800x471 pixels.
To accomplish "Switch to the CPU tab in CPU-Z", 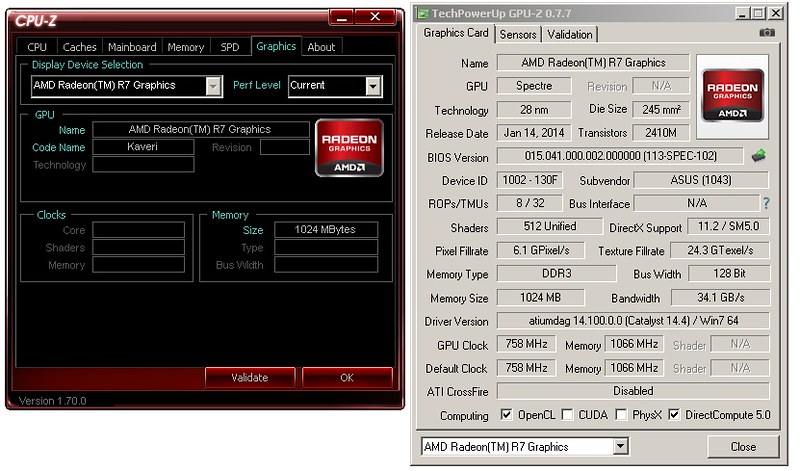I will tap(37, 47).
